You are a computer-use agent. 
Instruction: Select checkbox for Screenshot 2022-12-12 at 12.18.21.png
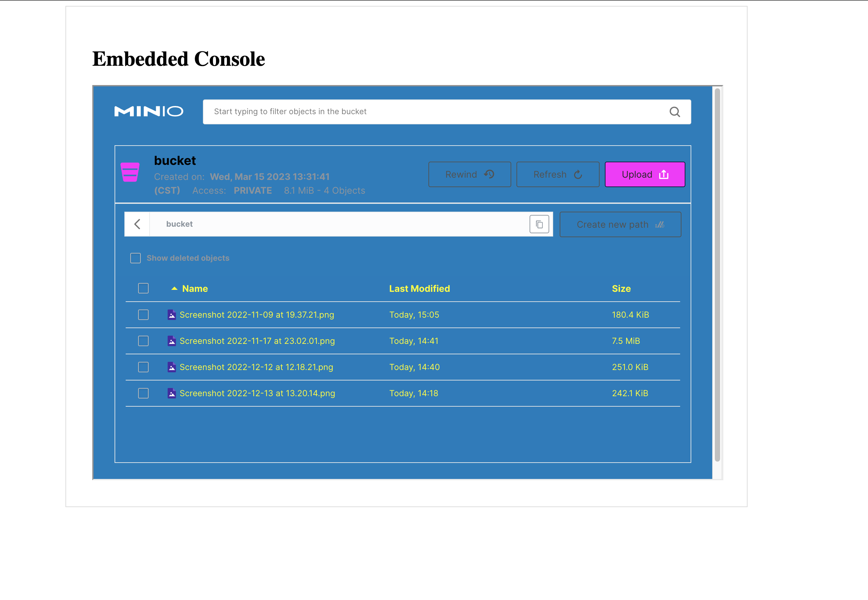point(143,367)
